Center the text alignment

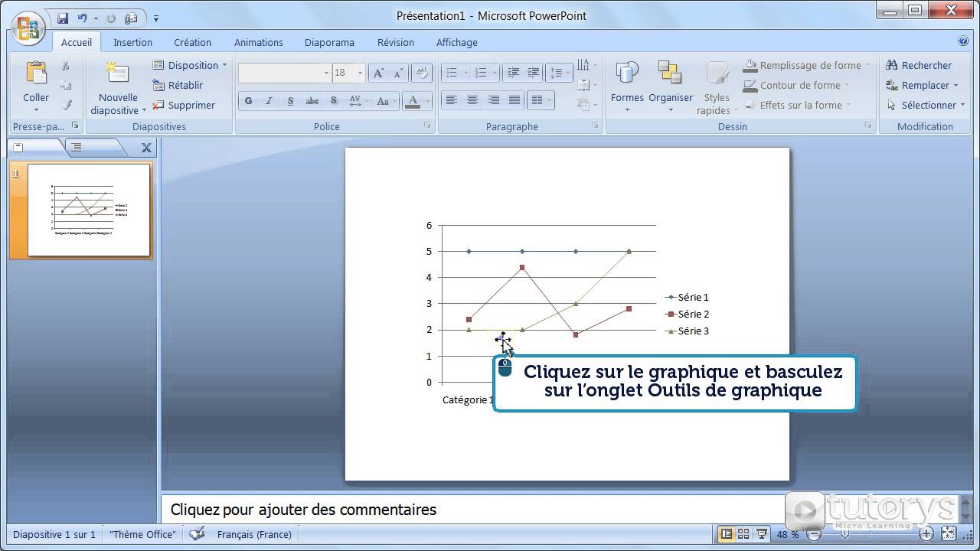pos(472,100)
